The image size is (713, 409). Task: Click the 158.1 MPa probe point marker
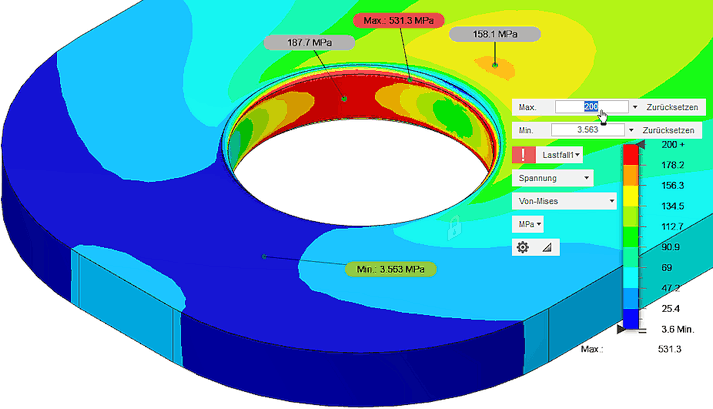click(494, 63)
